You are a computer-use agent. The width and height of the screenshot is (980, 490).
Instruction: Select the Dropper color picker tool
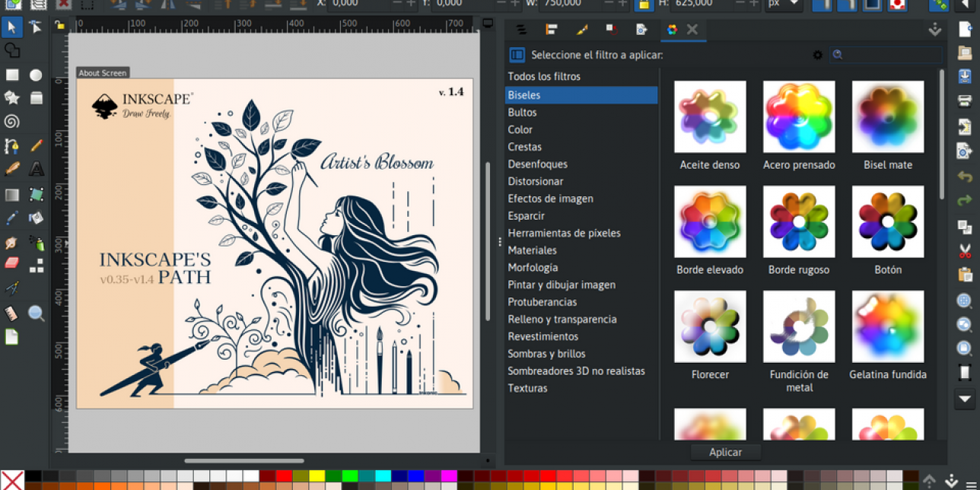point(12,218)
